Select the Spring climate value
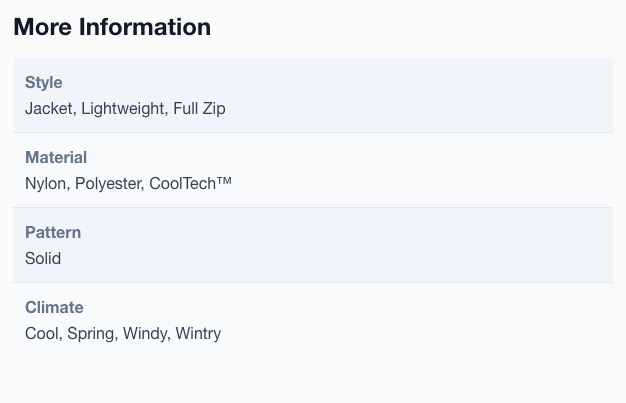Viewport: 626px width, 403px height. coord(91,334)
